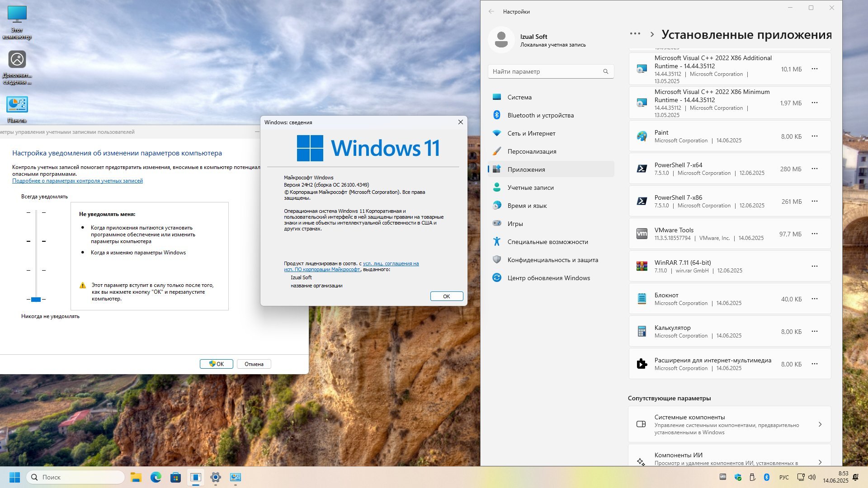The height and width of the screenshot is (488, 868).
Task: Open more options for Paint
Action: tap(815, 136)
